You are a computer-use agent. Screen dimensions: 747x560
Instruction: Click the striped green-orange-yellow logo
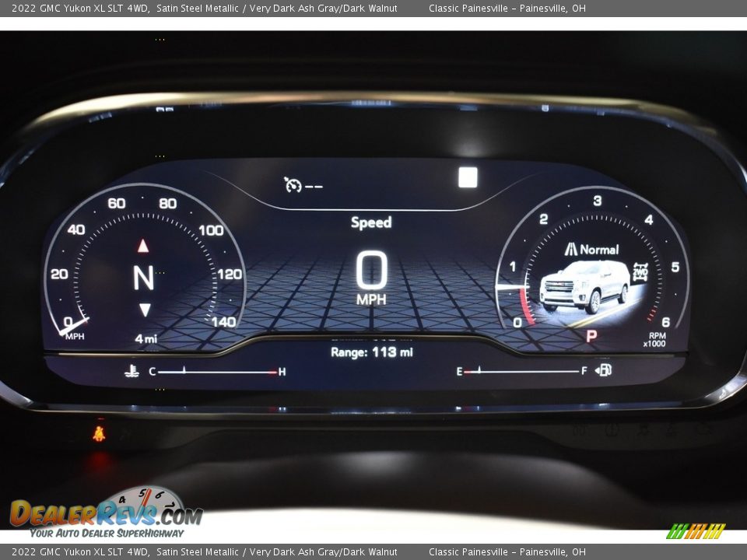click(x=696, y=531)
